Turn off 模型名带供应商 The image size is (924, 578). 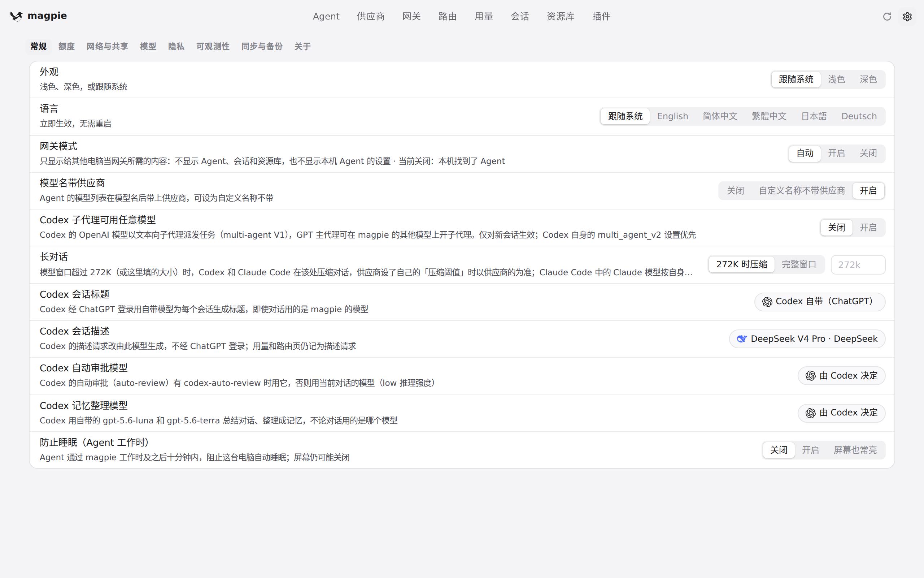pyautogui.click(x=735, y=191)
